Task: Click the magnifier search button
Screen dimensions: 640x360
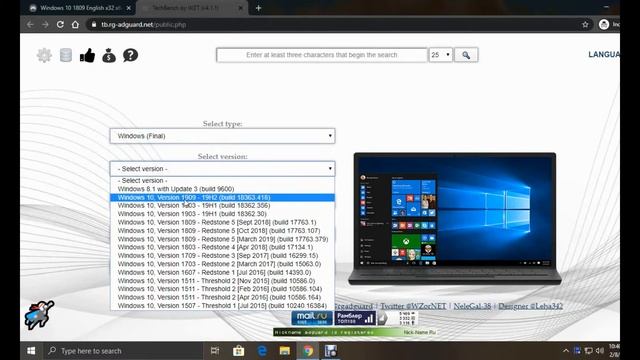Action: [466, 55]
